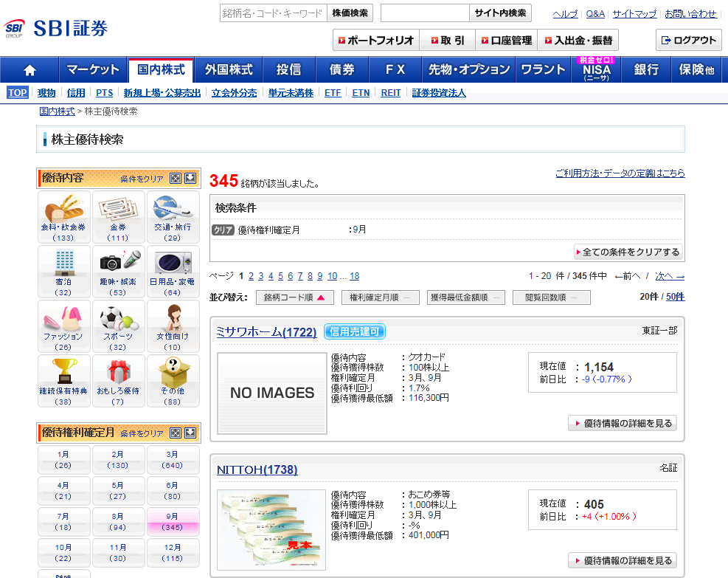The height and width of the screenshot is (578, 728).
Task: Select the 交通・旅行 airplane category icon
Action: (x=173, y=217)
